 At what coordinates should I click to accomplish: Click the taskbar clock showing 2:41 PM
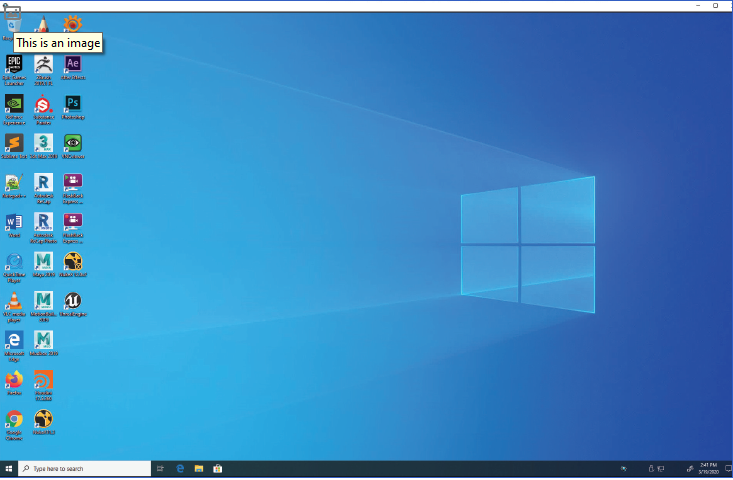click(x=708, y=469)
